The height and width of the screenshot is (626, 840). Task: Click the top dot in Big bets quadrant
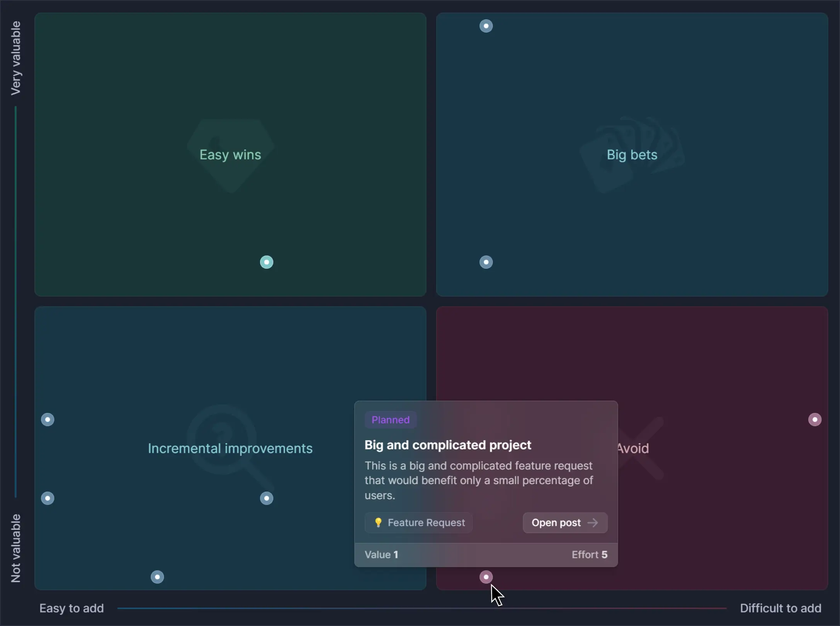click(486, 26)
